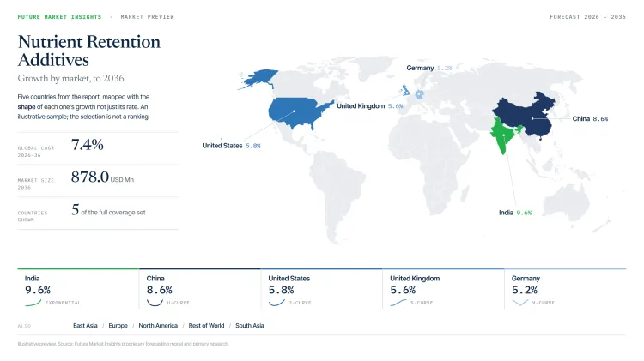This screenshot has width=644, height=361.
Task: Select the India shape on the map
Action: pos(503,135)
